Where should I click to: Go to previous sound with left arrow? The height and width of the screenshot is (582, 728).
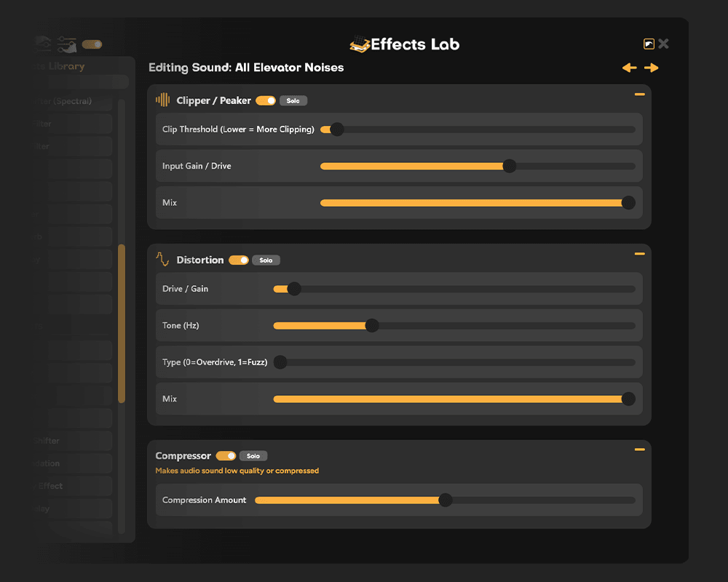[630, 68]
